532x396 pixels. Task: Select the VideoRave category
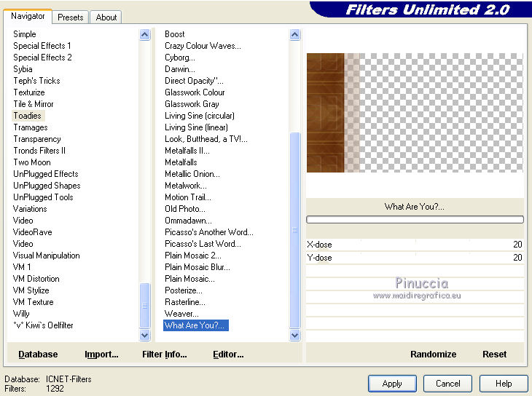click(x=32, y=232)
